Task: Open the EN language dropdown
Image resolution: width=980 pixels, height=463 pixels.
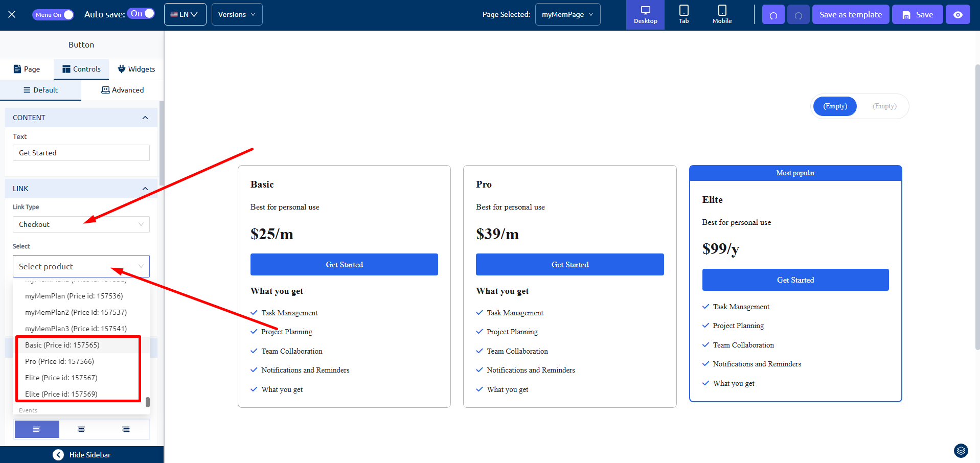Action: pyautogui.click(x=185, y=14)
